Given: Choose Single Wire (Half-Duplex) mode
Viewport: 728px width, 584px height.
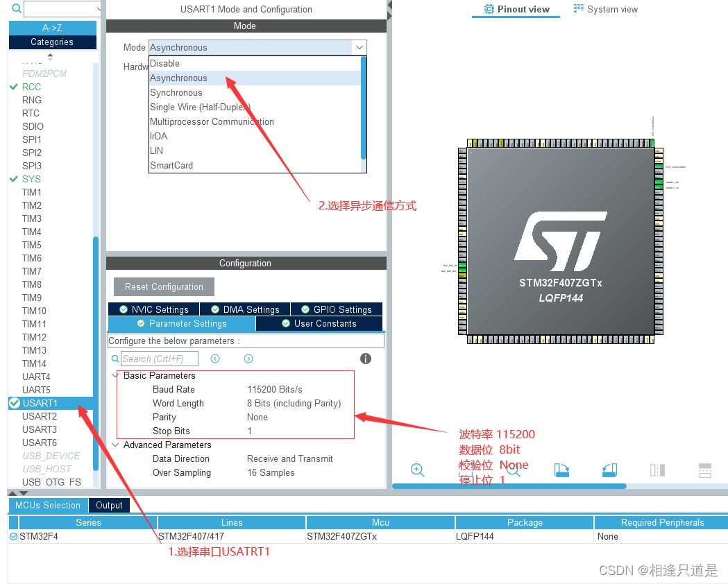Looking at the screenshot, I should [x=255, y=107].
